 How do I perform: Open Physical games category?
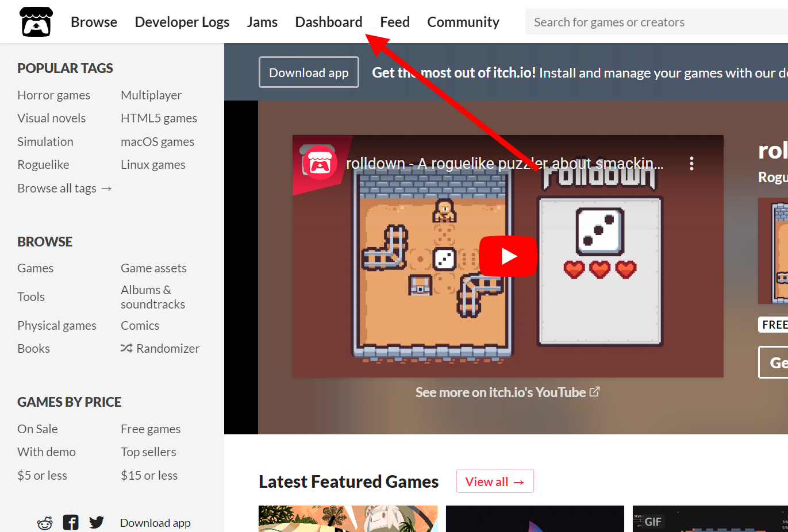coord(57,326)
